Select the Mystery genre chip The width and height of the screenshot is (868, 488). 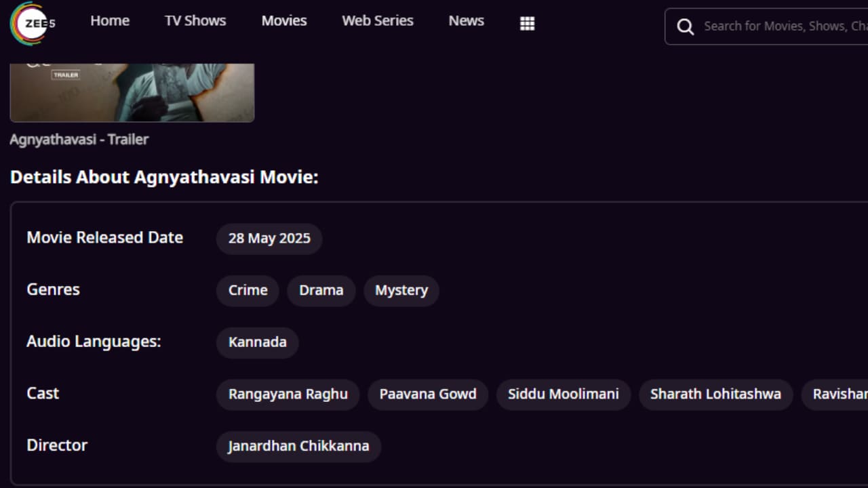click(401, 291)
